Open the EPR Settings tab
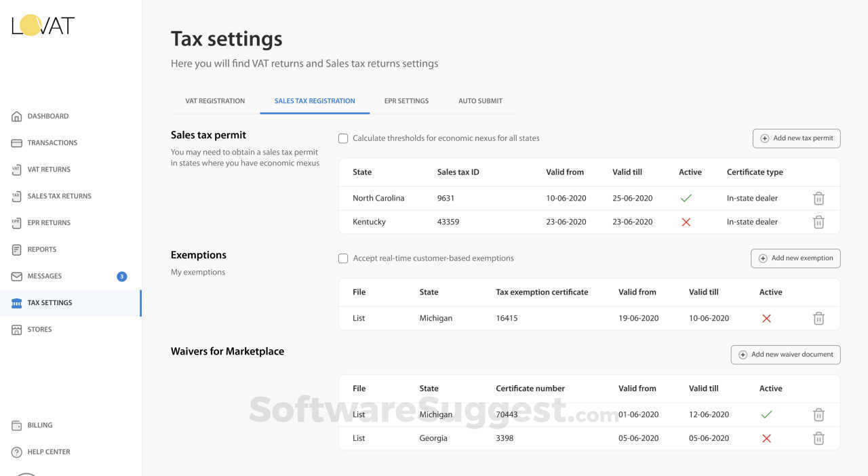 [406, 101]
